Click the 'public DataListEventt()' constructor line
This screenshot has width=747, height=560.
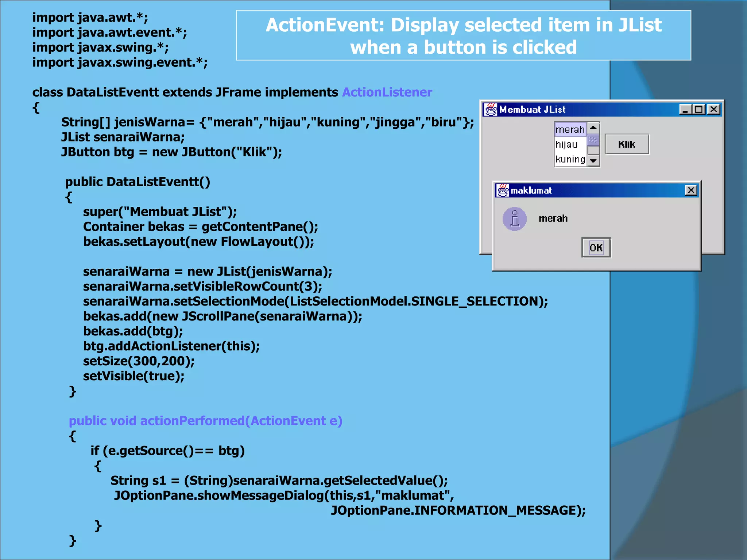pyautogui.click(x=138, y=182)
